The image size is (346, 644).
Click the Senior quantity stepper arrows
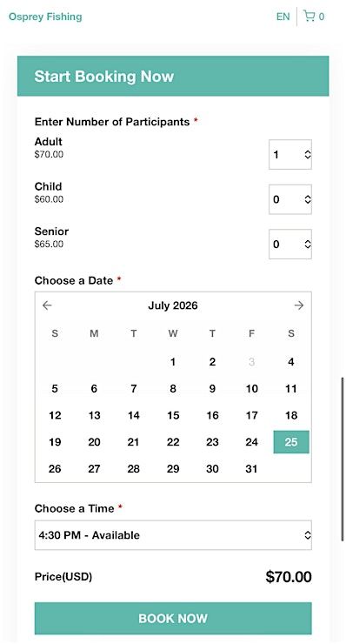[308, 244]
